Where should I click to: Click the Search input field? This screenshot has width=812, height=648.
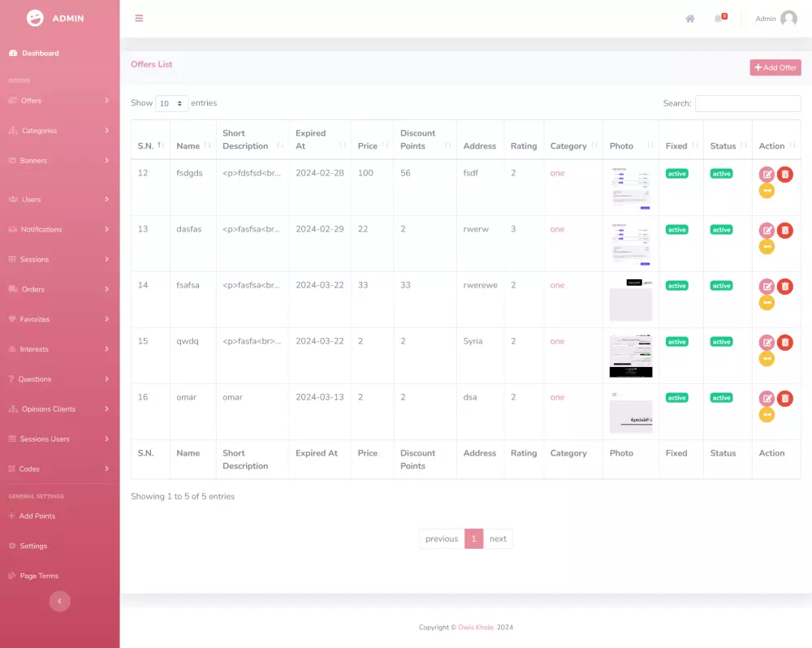tap(748, 104)
